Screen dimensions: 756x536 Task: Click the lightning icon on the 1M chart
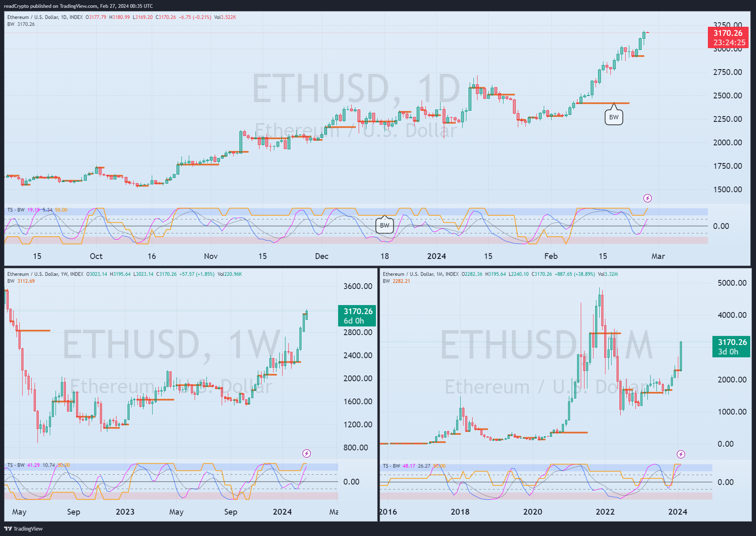pyautogui.click(x=681, y=454)
